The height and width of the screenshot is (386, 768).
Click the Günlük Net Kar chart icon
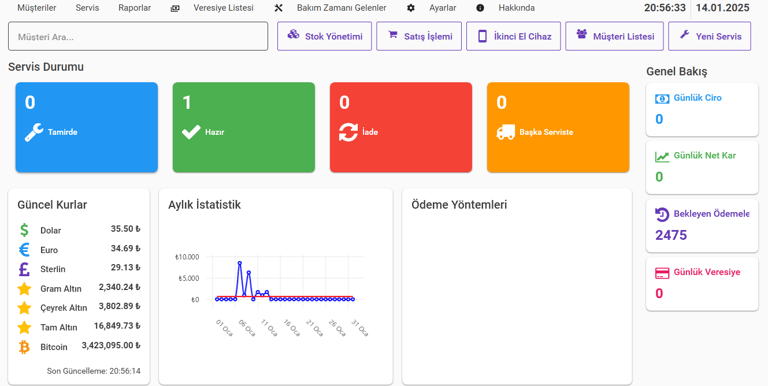click(x=662, y=157)
